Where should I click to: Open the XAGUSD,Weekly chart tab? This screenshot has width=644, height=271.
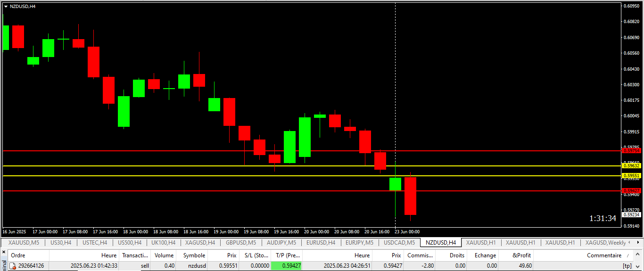point(605,243)
